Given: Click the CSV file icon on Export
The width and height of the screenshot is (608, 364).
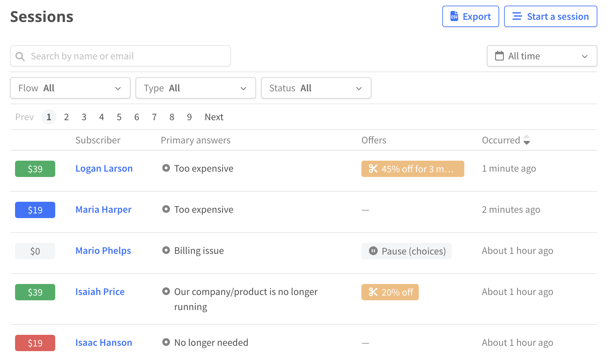Looking at the screenshot, I should 454,16.
